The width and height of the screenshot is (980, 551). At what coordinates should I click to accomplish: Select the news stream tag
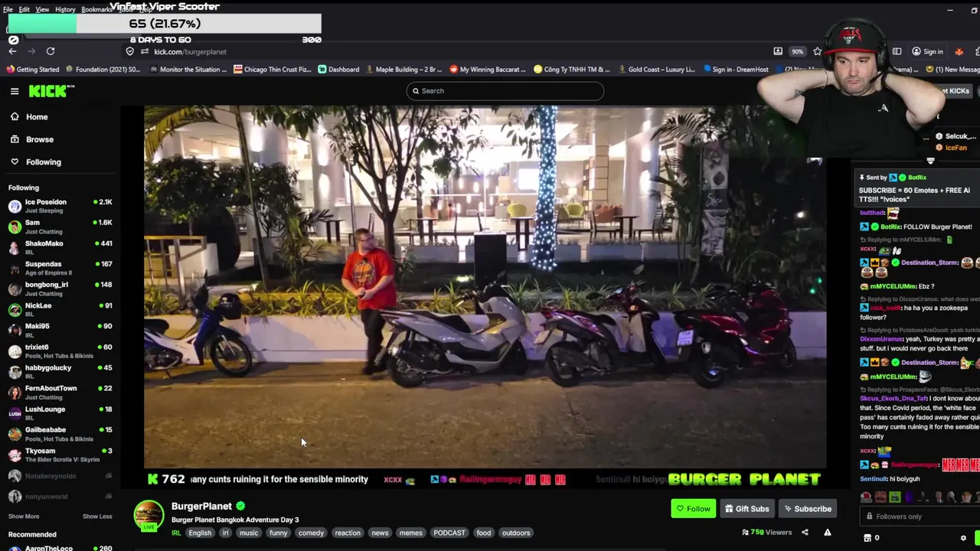click(x=380, y=533)
